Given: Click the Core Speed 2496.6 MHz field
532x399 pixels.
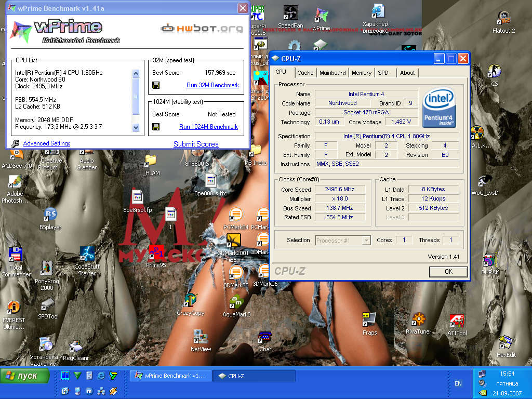Looking at the screenshot, I should click(340, 189).
